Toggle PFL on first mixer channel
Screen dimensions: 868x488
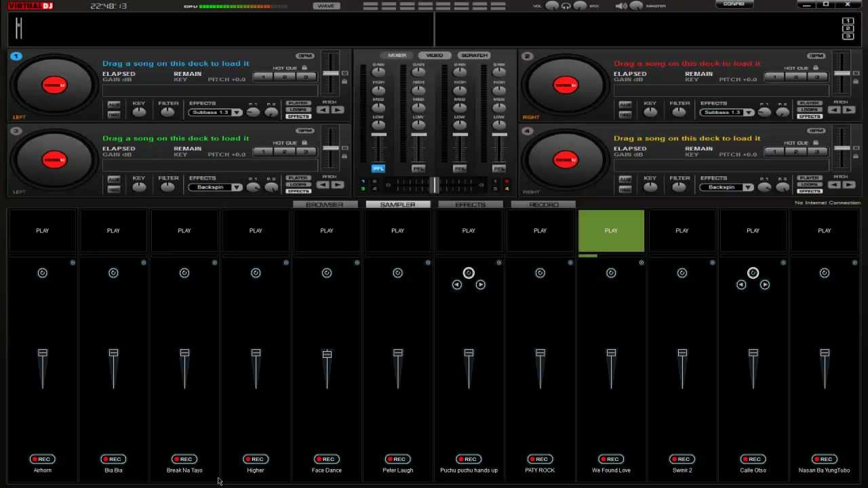378,168
